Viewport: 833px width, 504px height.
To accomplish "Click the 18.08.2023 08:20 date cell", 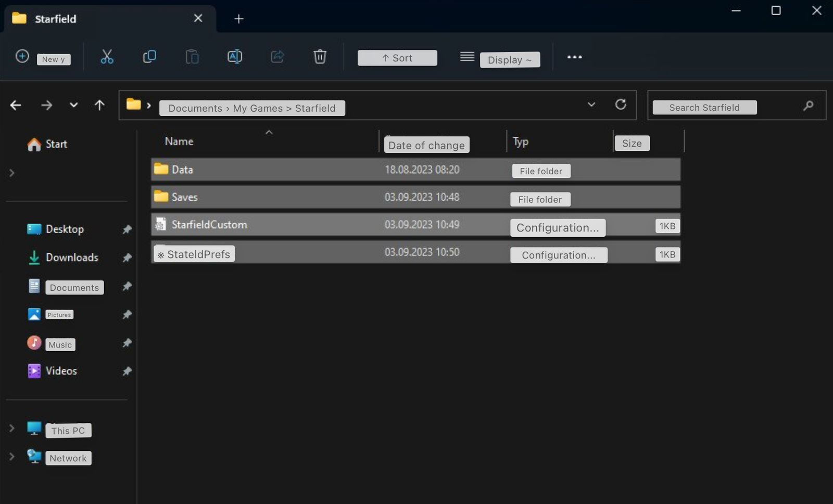I will (422, 170).
